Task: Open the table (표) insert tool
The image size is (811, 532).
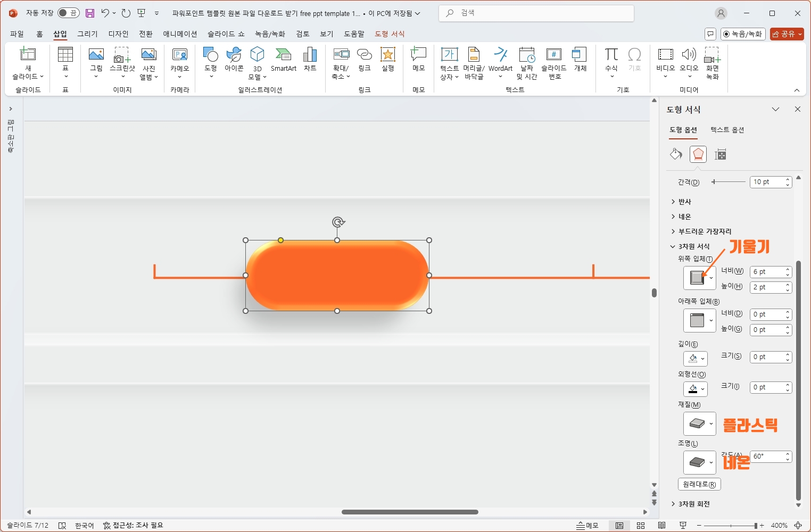Action: 65,63
